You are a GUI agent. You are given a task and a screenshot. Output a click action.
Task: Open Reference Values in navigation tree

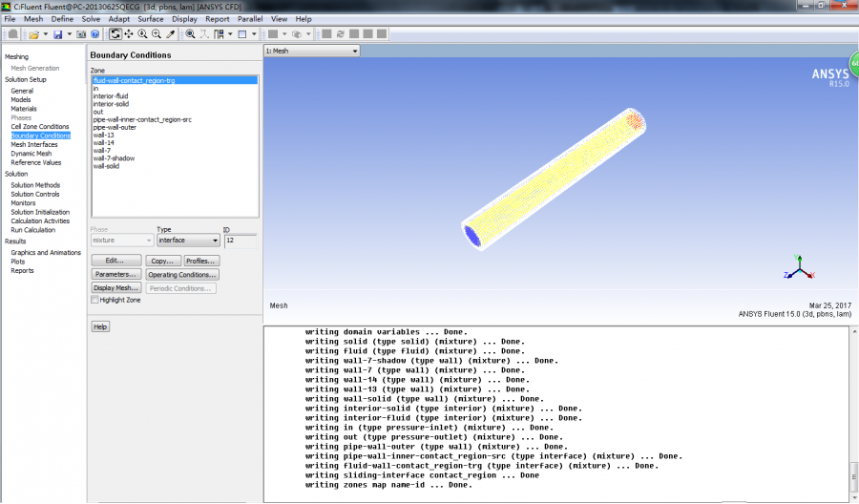pyautogui.click(x=36, y=162)
